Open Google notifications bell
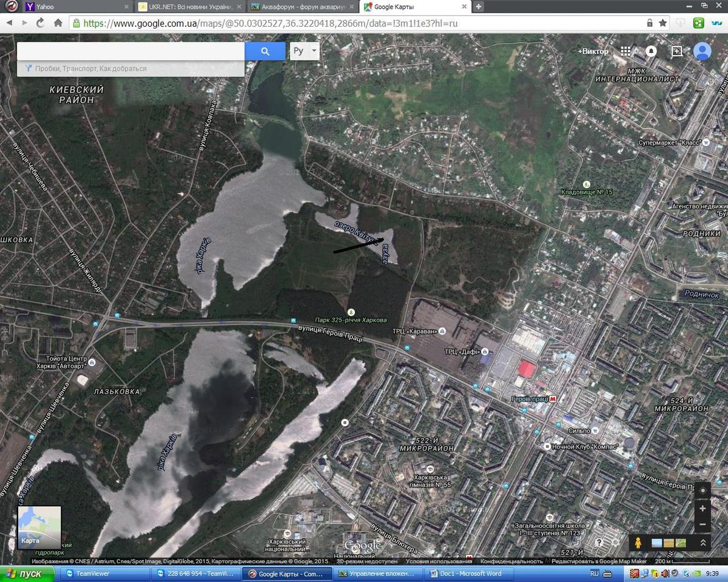The image size is (728, 582). [x=651, y=52]
